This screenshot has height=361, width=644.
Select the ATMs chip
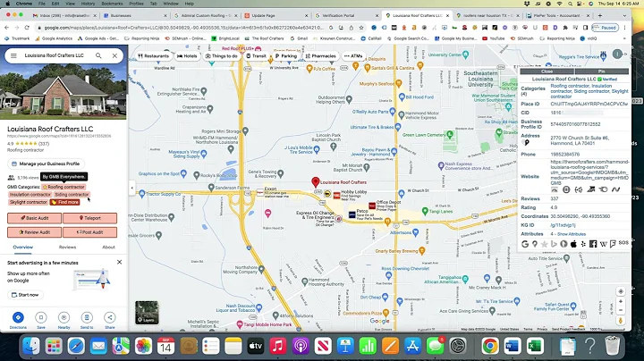tap(353, 55)
